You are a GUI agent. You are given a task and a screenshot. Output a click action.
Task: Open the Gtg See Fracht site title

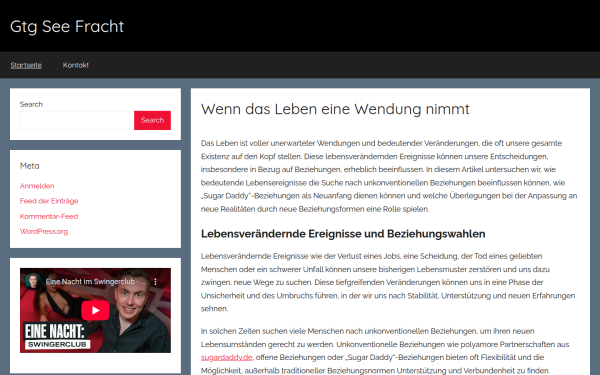(x=67, y=26)
